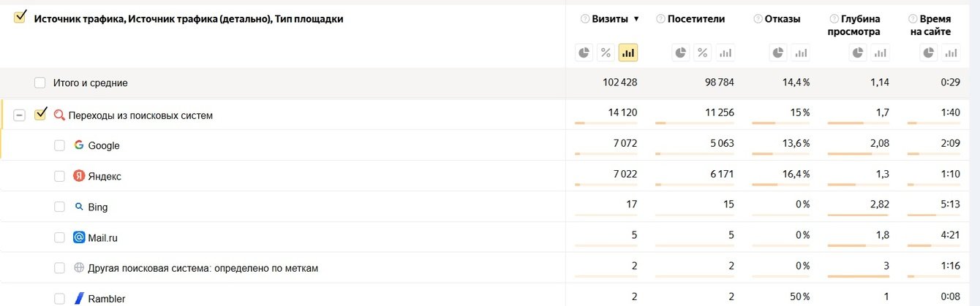Uncheck the Переходы из поисковых систем checkbox
The image size is (980, 306).
tap(41, 115)
